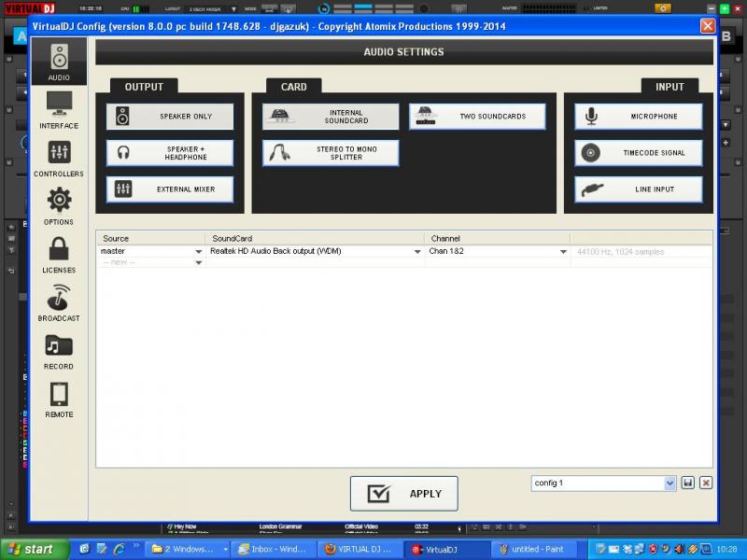Click the Source column header
This screenshot has width=747, height=560.
150,238
